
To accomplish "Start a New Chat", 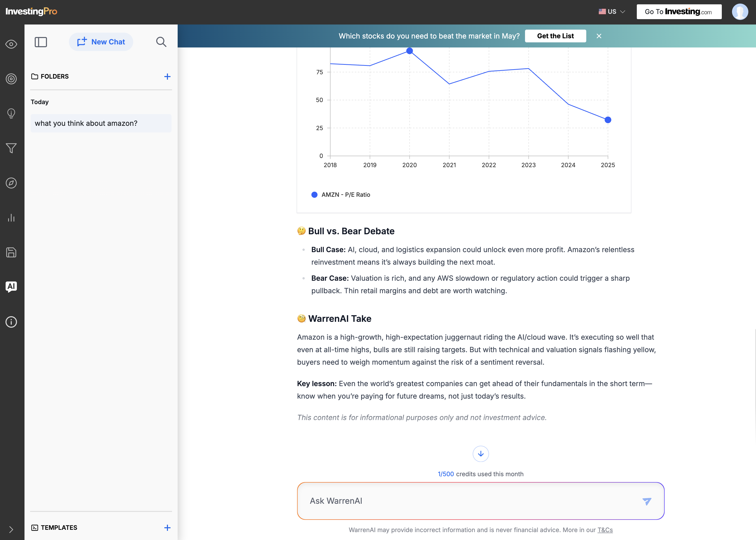I will pyautogui.click(x=101, y=42).
